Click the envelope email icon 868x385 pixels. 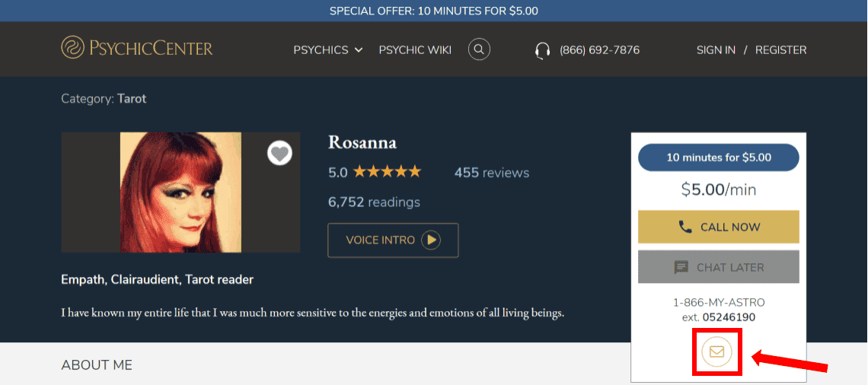[717, 352]
